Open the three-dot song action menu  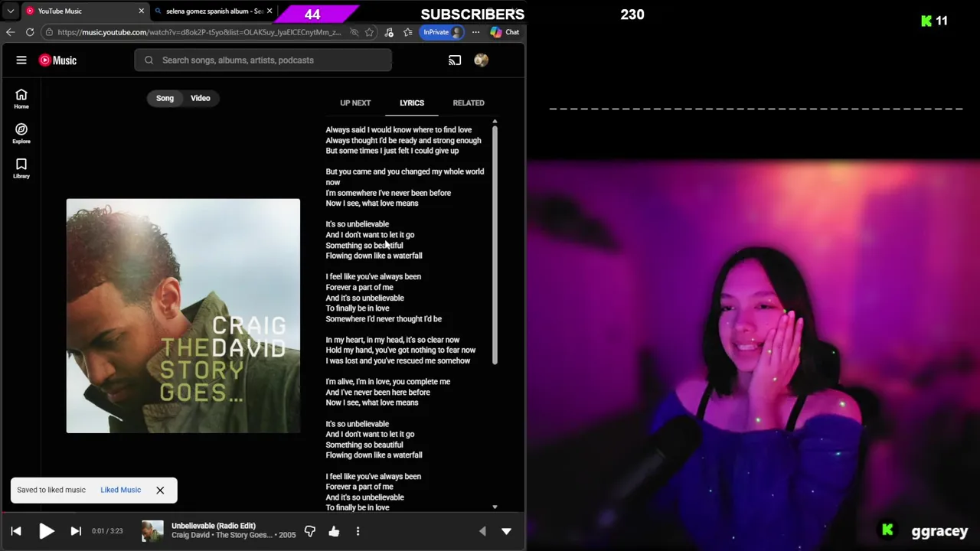click(x=358, y=531)
